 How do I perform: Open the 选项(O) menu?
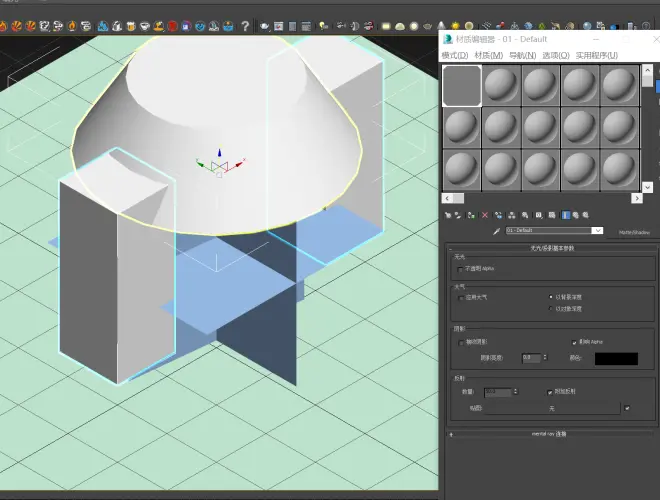pyautogui.click(x=556, y=55)
